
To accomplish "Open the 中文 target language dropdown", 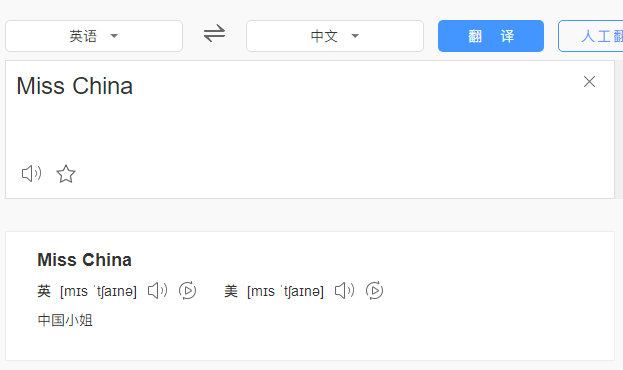I will [335, 36].
